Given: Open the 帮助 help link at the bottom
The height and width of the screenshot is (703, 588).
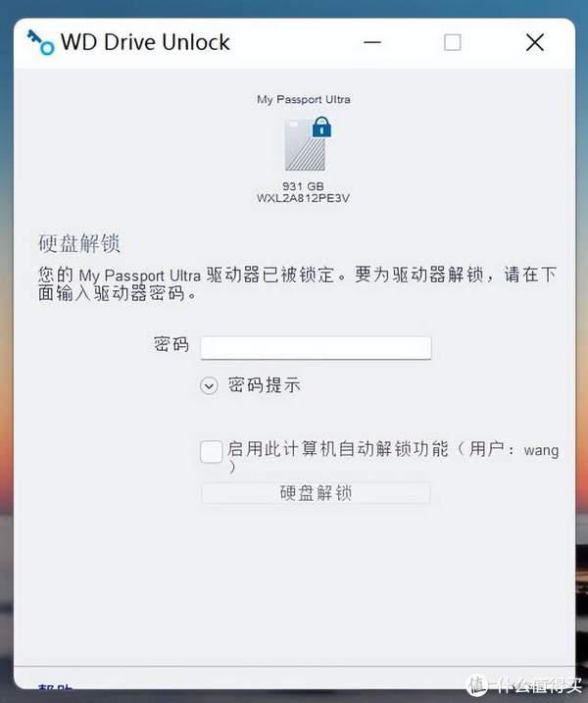Looking at the screenshot, I should 55,687.
